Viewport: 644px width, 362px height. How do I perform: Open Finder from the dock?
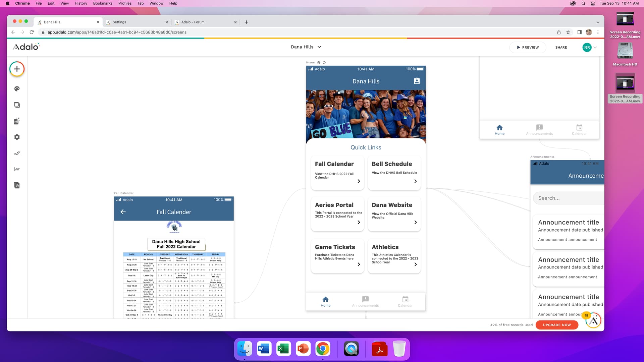point(245,349)
